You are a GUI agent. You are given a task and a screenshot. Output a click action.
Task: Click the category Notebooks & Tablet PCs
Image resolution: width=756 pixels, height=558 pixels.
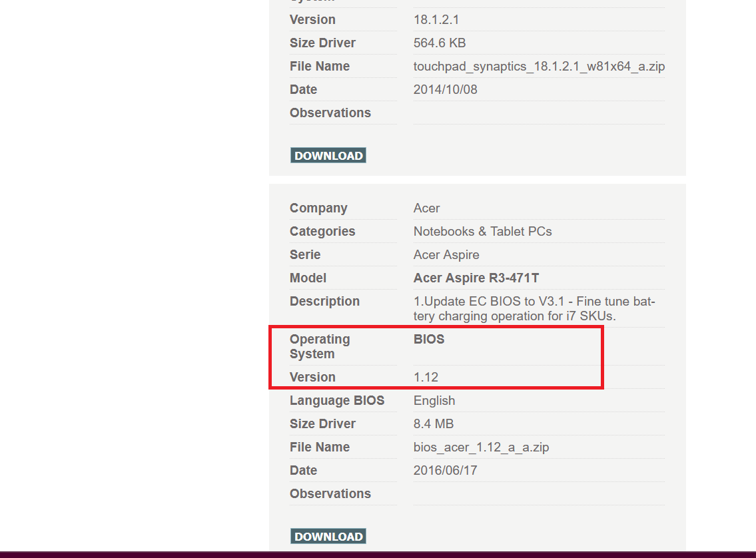click(x=482, y=231)
